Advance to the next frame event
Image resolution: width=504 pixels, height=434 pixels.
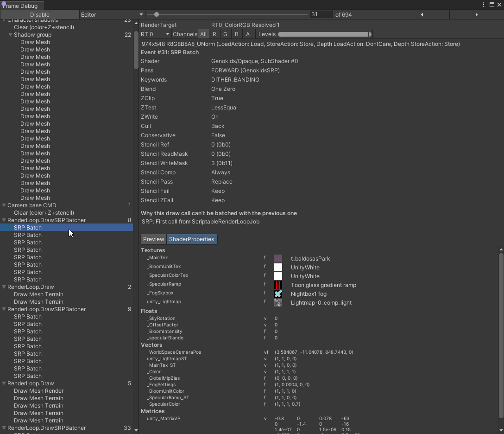476,14
